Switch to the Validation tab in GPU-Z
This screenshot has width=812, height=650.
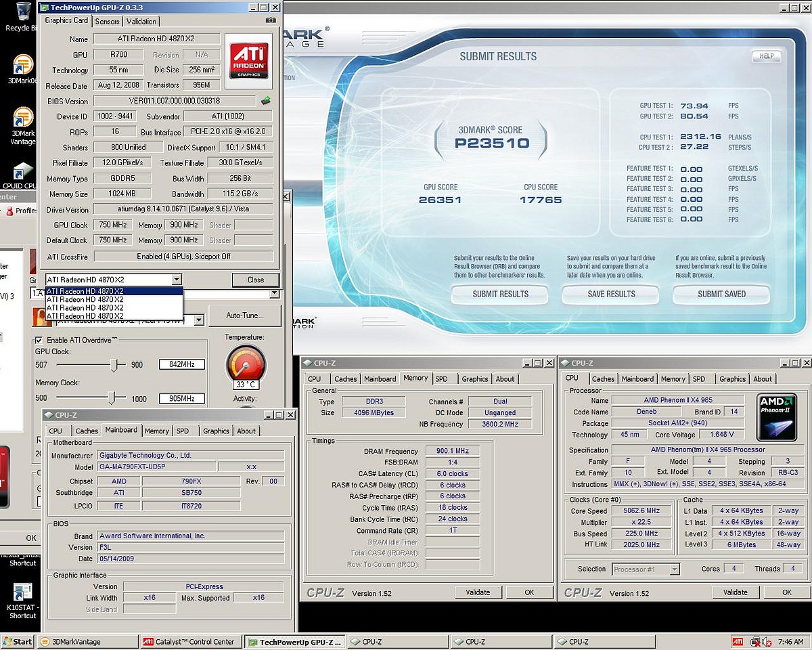[141, 21]
